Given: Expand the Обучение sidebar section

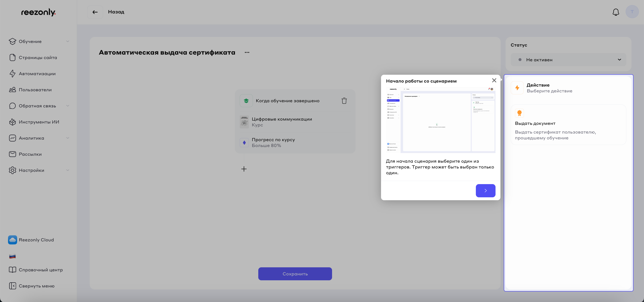Looking at the screenshot, I should 39,42.
